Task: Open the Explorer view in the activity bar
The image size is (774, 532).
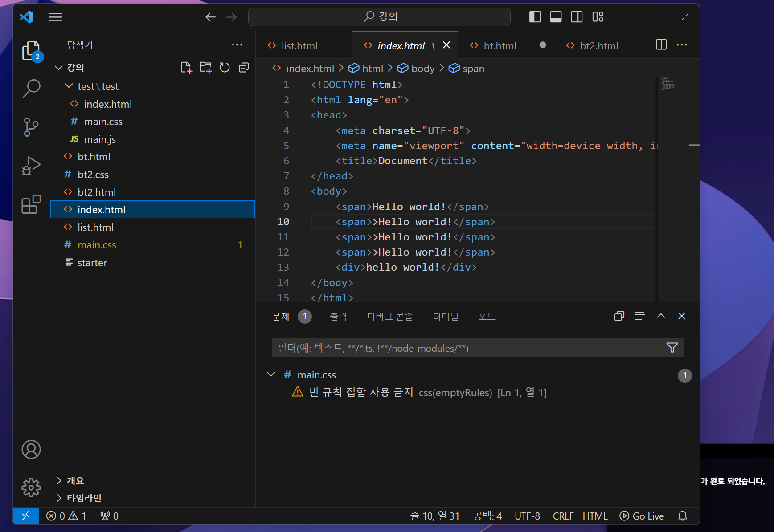Action: tap(31, 51)
